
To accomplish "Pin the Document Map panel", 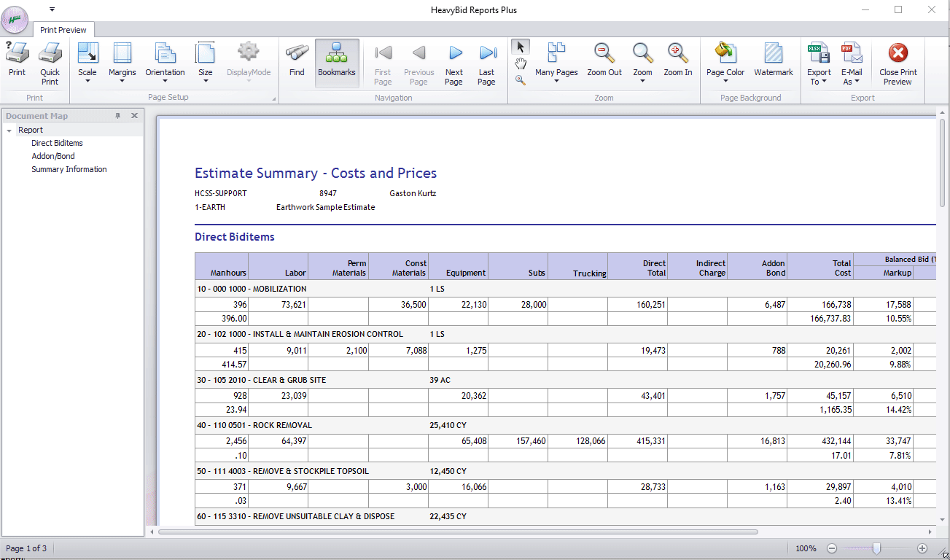I will [x=118, y=116].
